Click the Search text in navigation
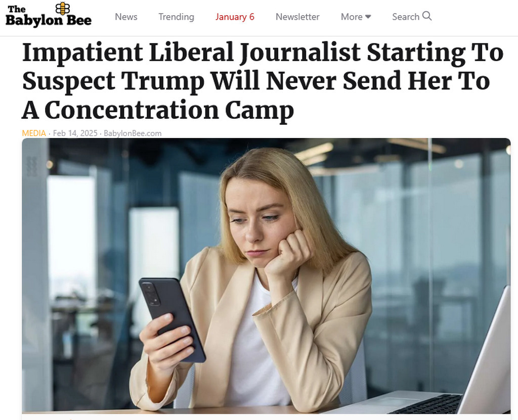This screenshot has height=420, width=518. pyautogui.click(x=405, y=17)
